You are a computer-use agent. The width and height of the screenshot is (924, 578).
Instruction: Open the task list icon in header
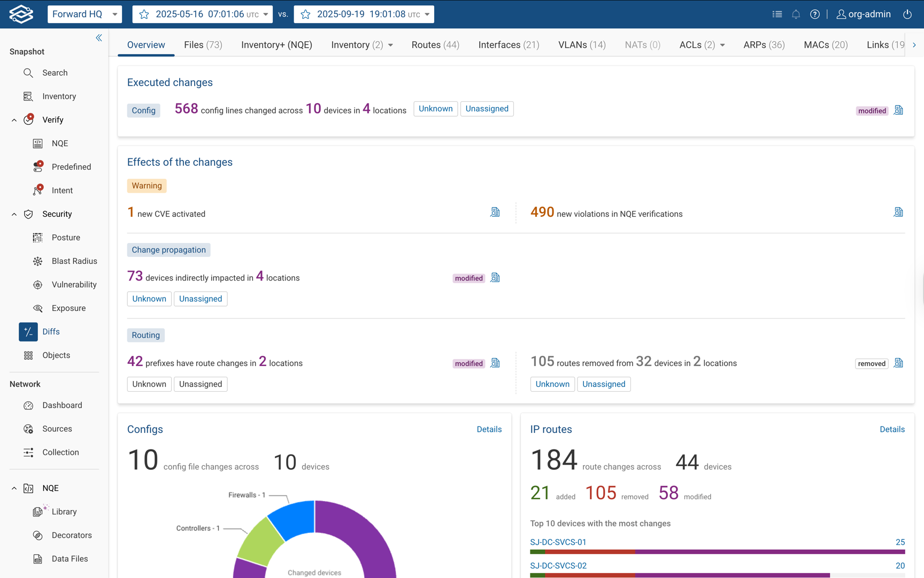777,14
